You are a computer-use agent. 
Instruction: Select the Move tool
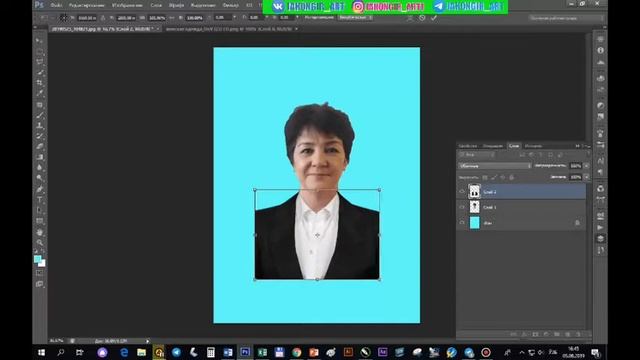click(40, 41)
